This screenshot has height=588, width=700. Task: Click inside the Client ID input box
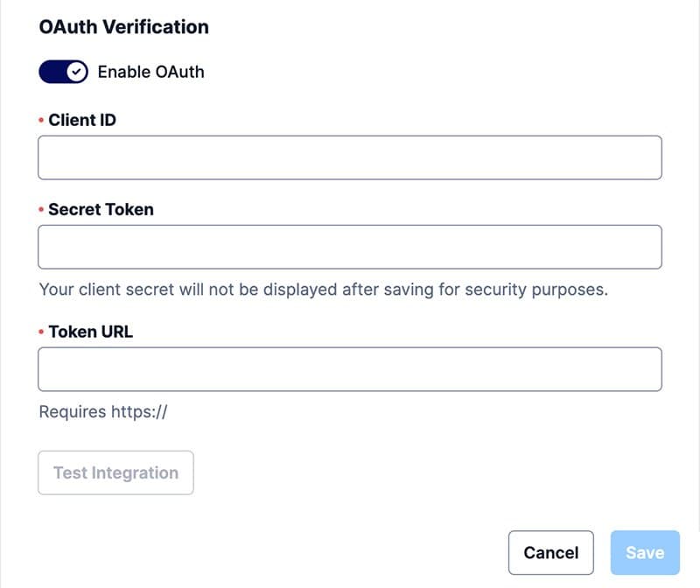[x=350, y=157]
